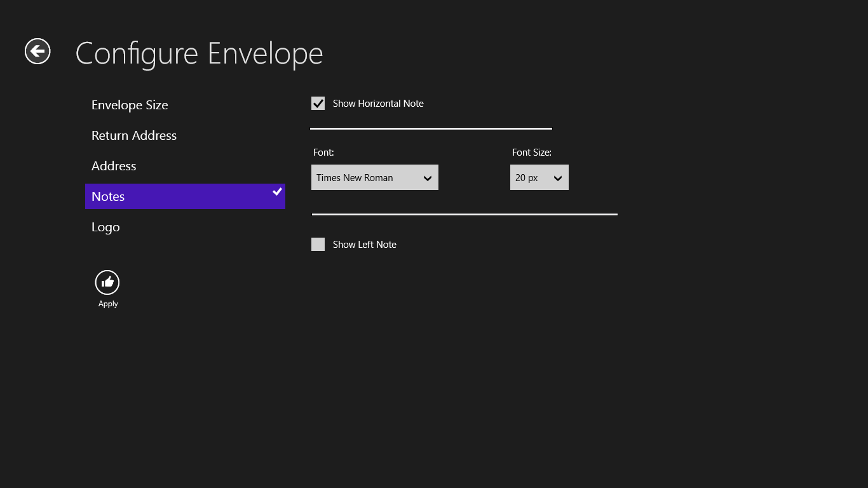Open the Address settings section

click(114, 166)
